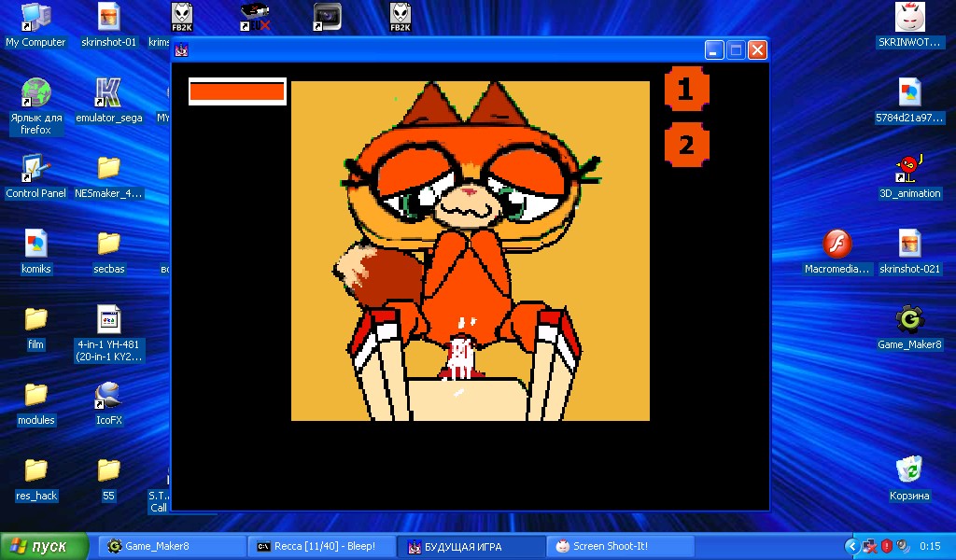This screenshot has width=956, height=560.
Task: Click the orange button labeled 2
Action: (686, 145)
